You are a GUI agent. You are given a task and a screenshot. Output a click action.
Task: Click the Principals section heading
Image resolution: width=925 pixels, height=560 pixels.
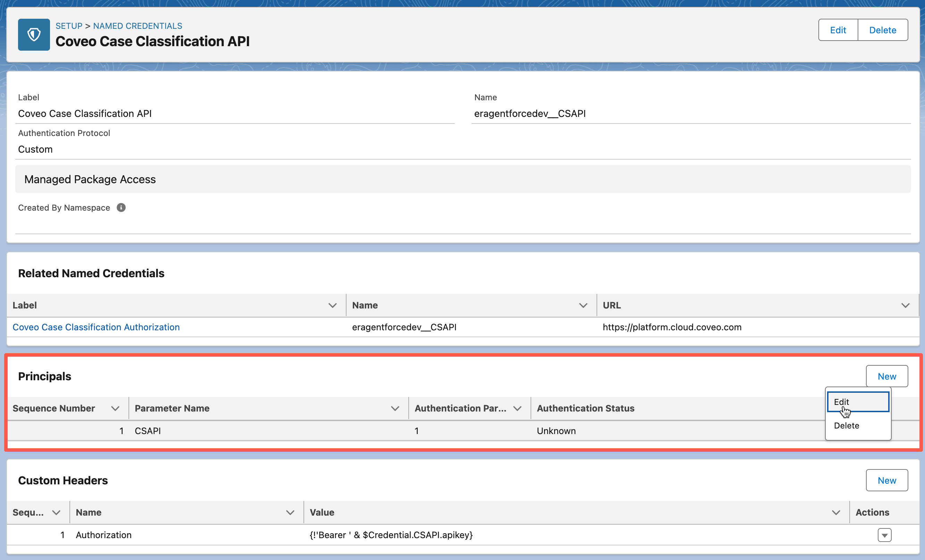(x=45, y=376)
